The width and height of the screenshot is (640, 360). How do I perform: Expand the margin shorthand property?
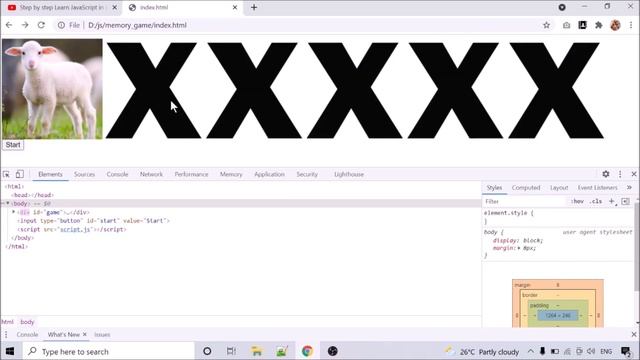[519, 248]
